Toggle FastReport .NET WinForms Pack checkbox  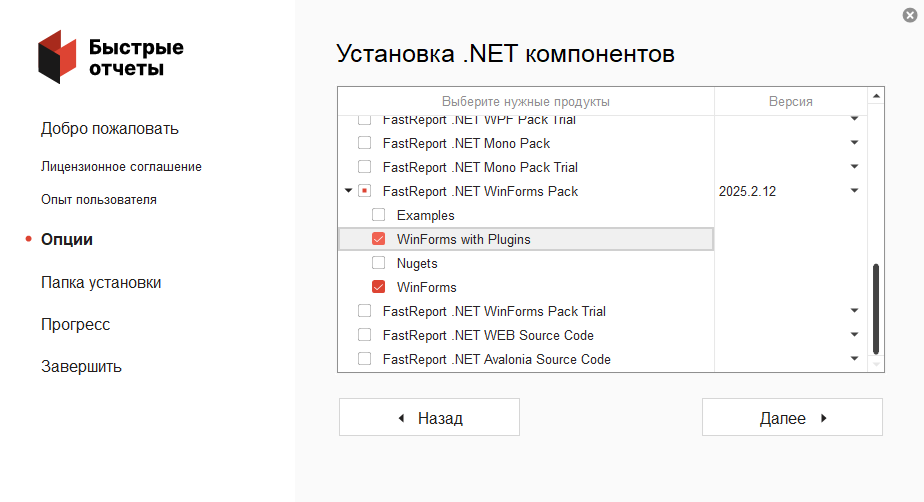coord(365,191)
